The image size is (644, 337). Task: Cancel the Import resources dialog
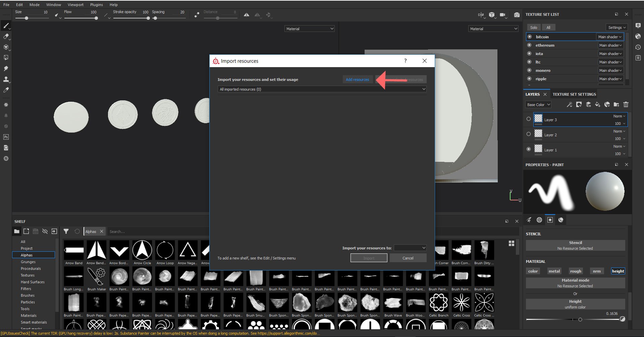(408, 258)
